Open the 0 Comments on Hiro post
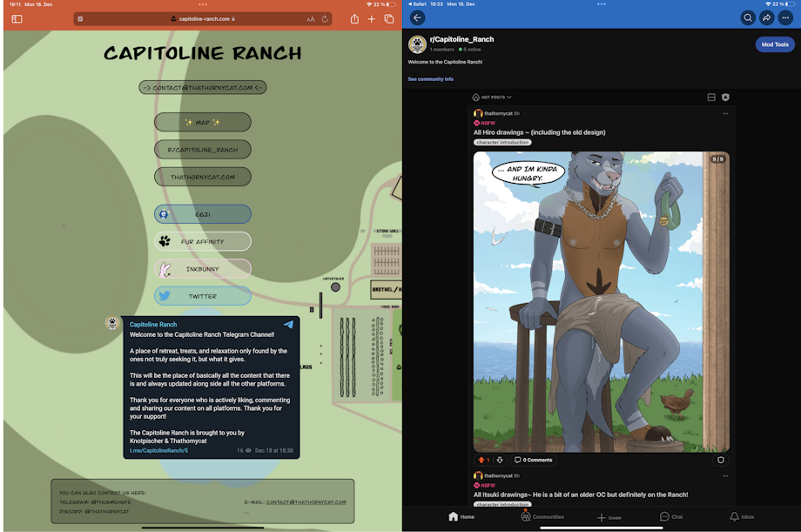This screenshot has width=801, height=532. click(534, 460)
